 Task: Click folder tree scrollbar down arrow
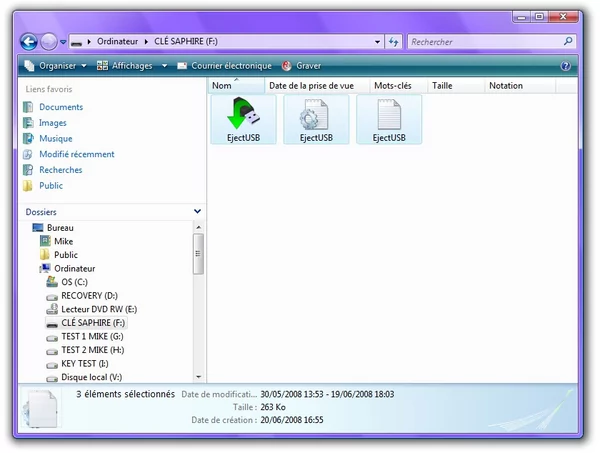pos(199,377)
